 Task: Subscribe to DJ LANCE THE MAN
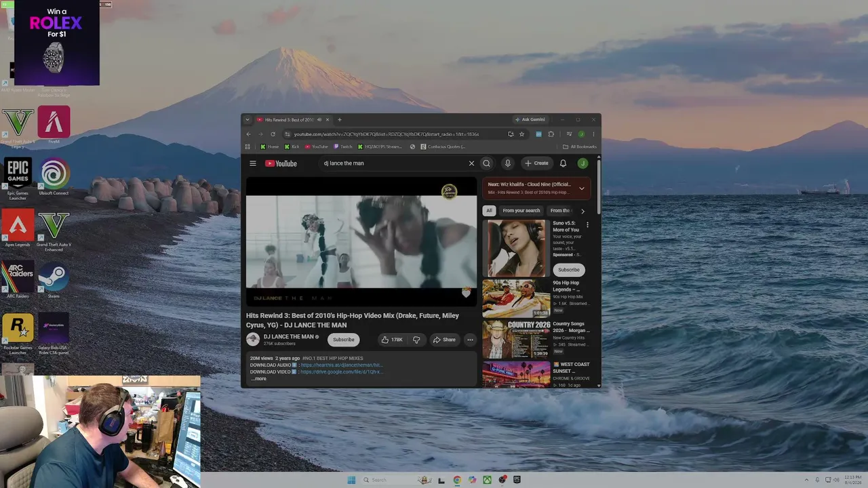pyautogui.click(x=343, y=340)
